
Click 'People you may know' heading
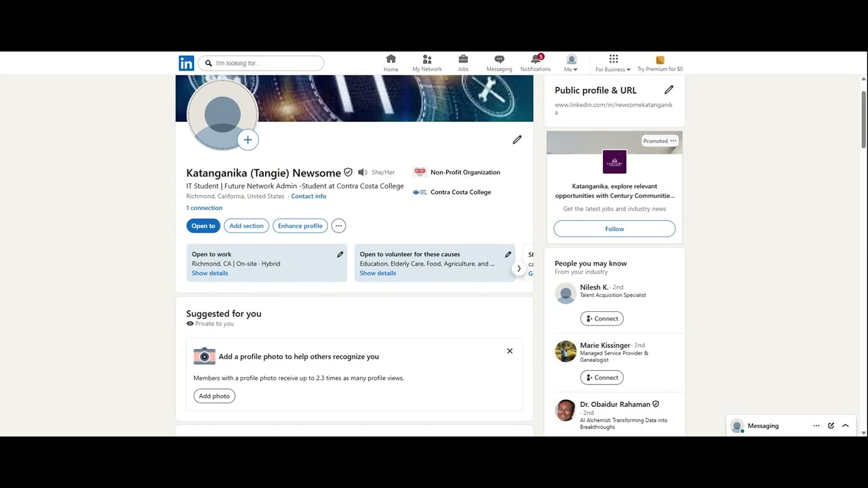591,263
